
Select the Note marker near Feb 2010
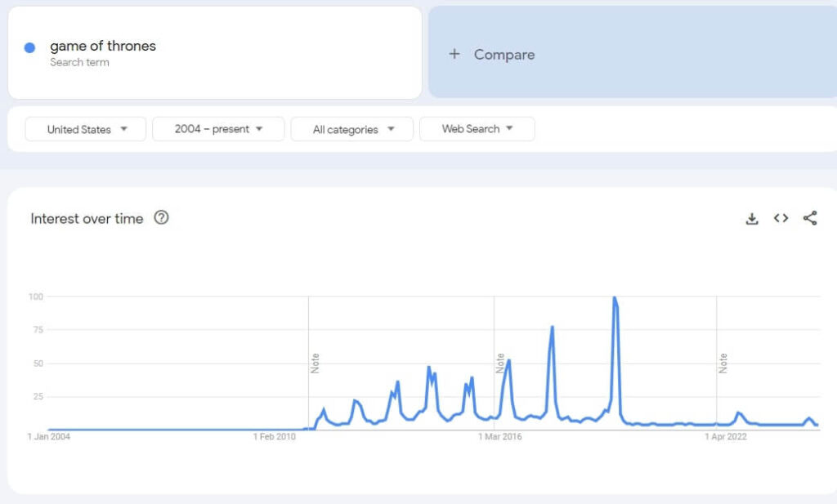(x=315, y=364)
